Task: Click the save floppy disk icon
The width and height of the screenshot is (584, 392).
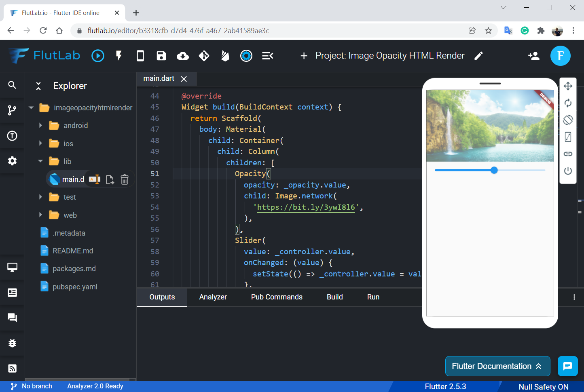Action: [161, 56]
